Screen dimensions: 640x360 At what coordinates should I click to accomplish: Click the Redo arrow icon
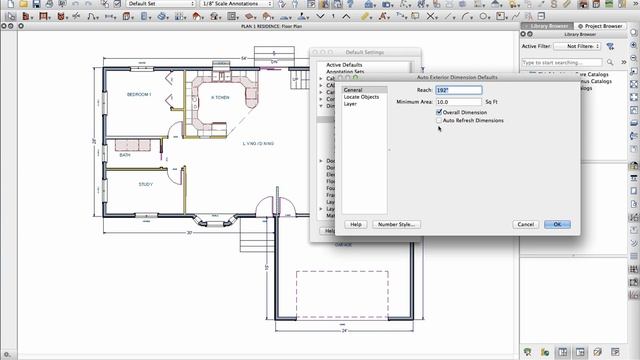88,4
